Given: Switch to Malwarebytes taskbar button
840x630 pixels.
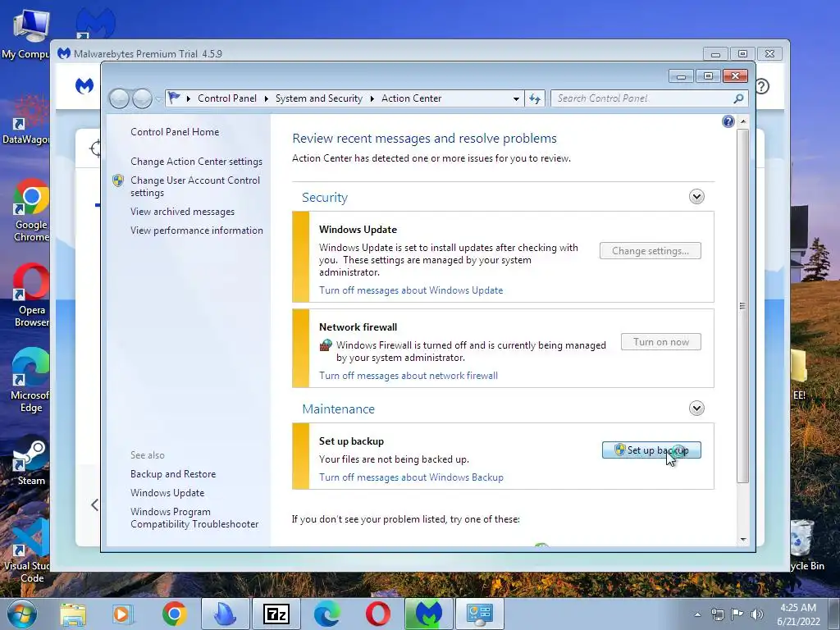Looking at the screenshot, I should [429, 614].
